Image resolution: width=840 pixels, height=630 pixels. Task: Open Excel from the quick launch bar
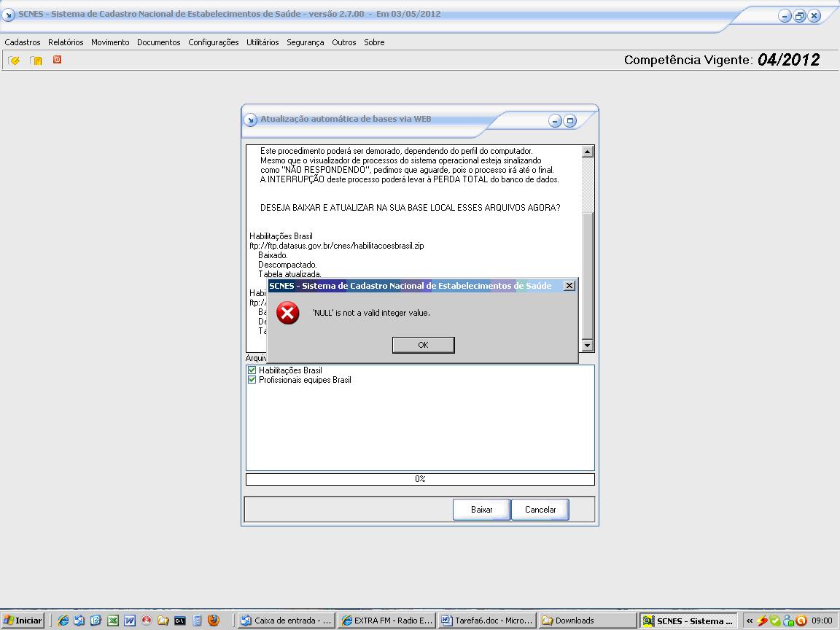[113, 621]
